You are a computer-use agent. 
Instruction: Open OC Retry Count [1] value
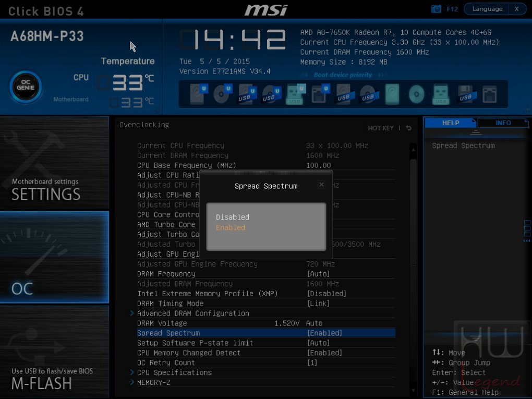[x=312, y=362]
